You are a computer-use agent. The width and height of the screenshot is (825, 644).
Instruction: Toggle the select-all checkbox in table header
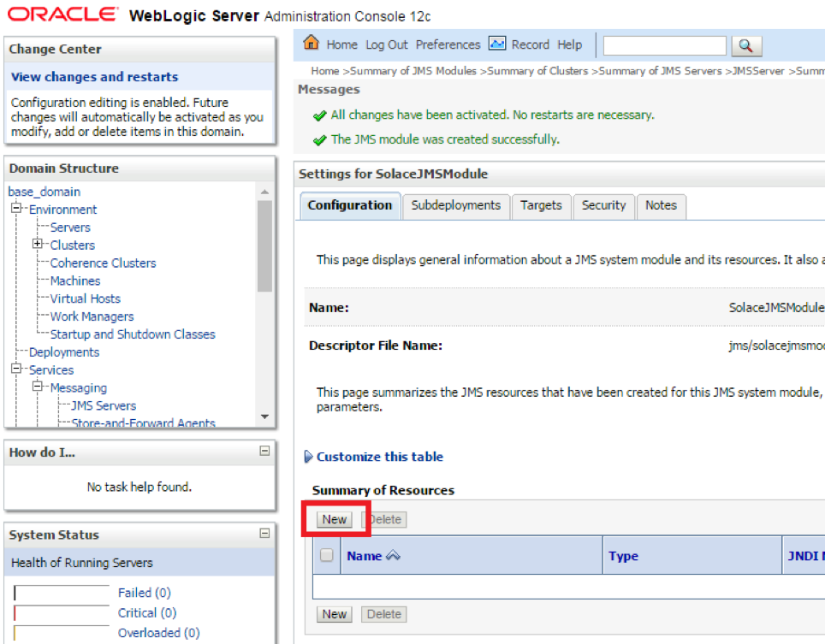coord(326,556)
